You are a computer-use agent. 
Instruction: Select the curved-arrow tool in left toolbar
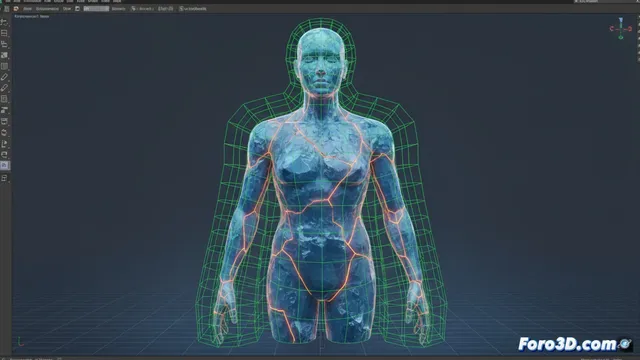pos(4,155)
